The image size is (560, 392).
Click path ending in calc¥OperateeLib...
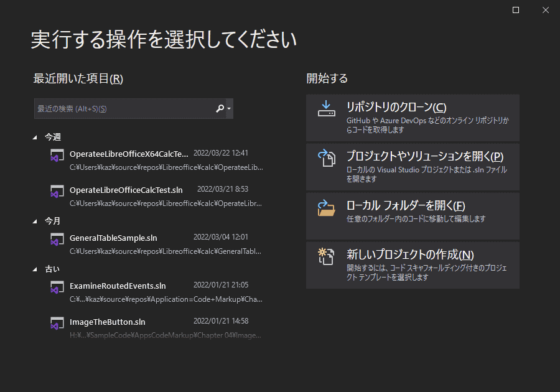pos(166,167)
